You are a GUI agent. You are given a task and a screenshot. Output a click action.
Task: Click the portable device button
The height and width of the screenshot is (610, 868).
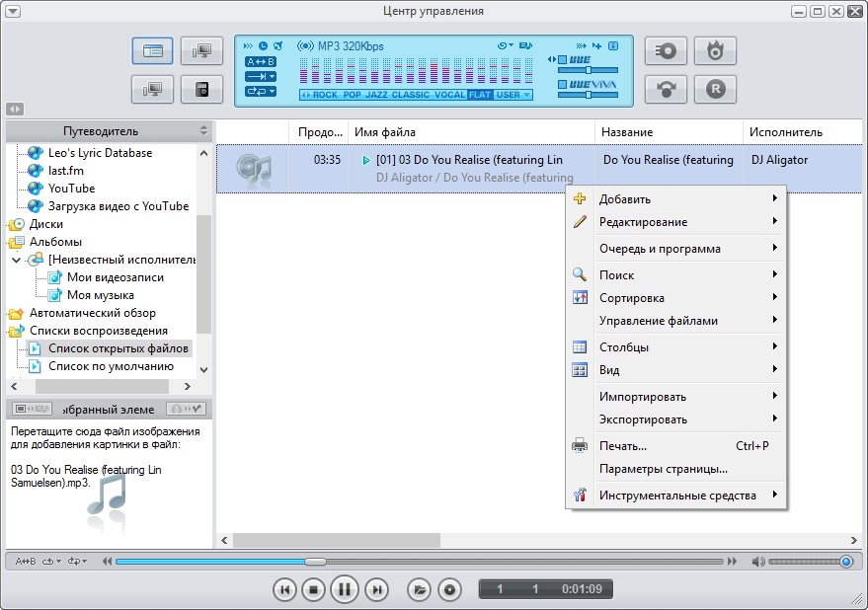(201, 89)
